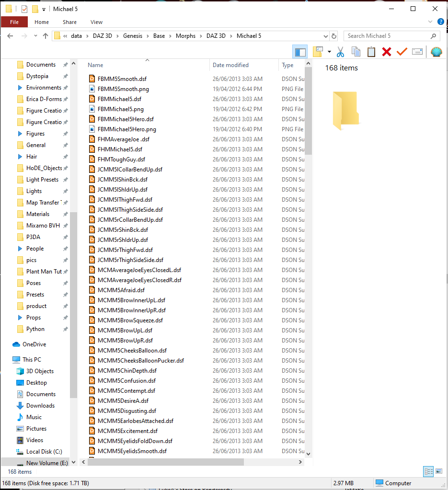Screen dimensions: 448x490
Task: Show hidden path via double chevron
Action: coord(65,36)
